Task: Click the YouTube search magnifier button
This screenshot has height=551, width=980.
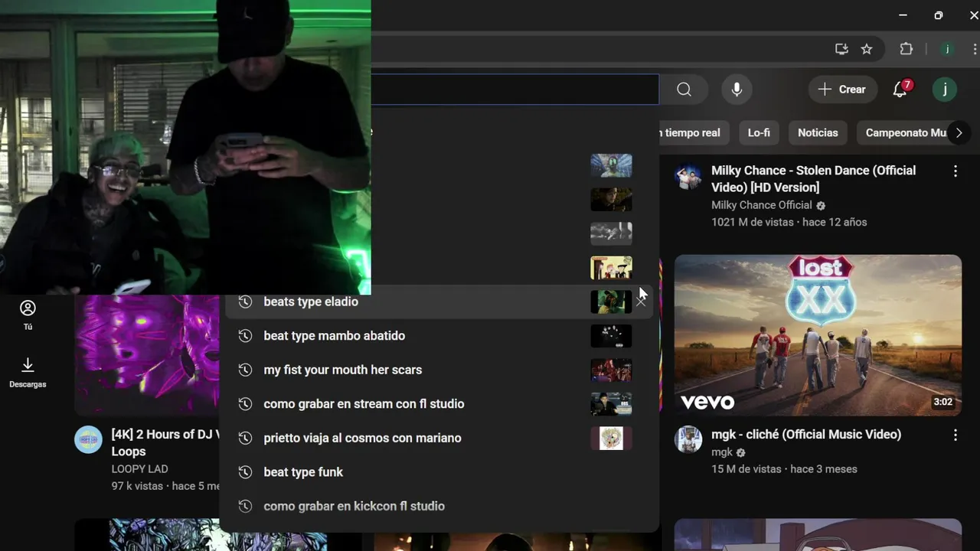Action: coord(684,90)
